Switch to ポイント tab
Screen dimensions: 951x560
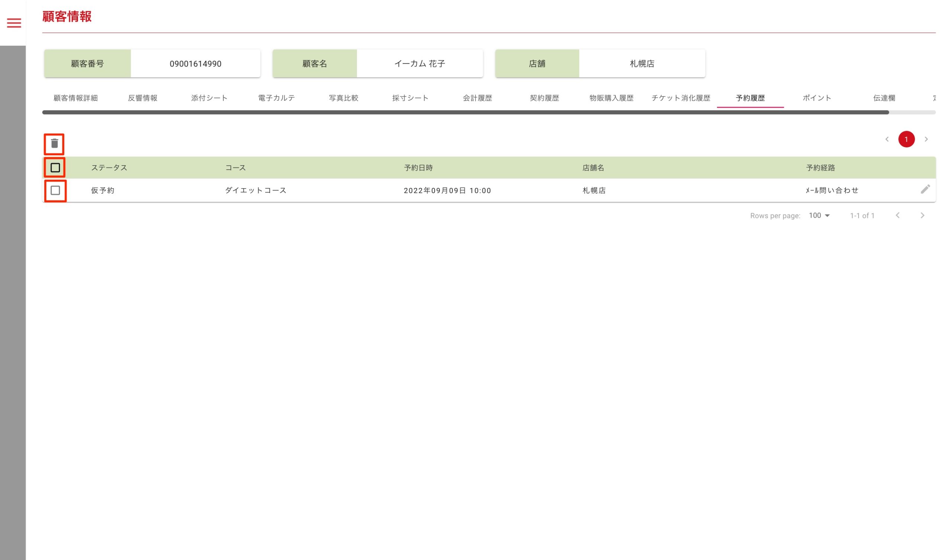tap(817, 98)
